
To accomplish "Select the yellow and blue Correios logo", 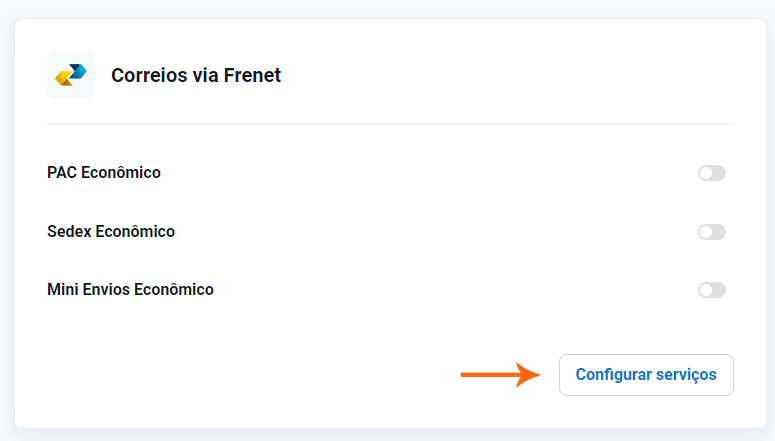I will click(71, 75).
